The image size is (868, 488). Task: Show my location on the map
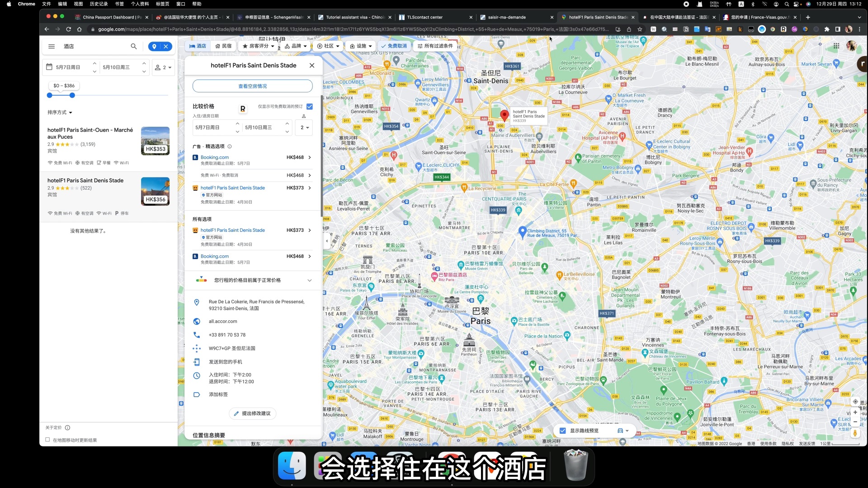coord(855,401)
